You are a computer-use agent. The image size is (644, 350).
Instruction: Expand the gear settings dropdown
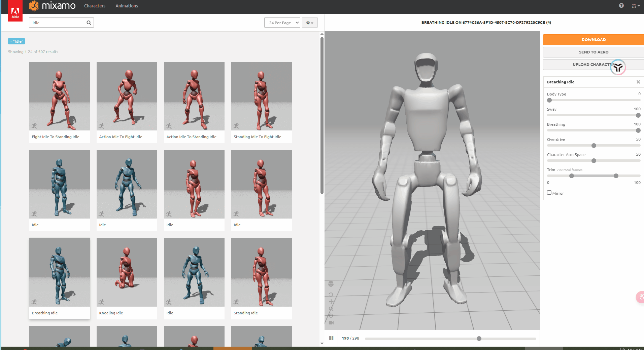(309, 23)
